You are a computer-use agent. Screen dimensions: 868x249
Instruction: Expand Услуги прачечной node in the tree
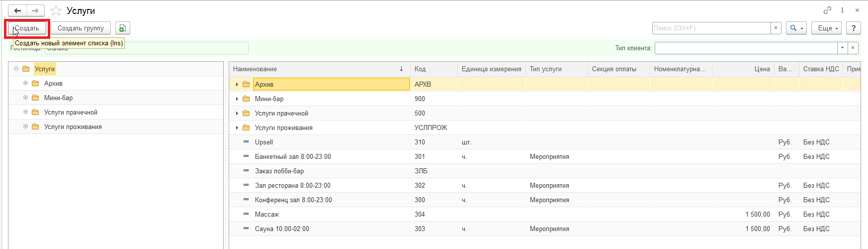coord(25,112)
